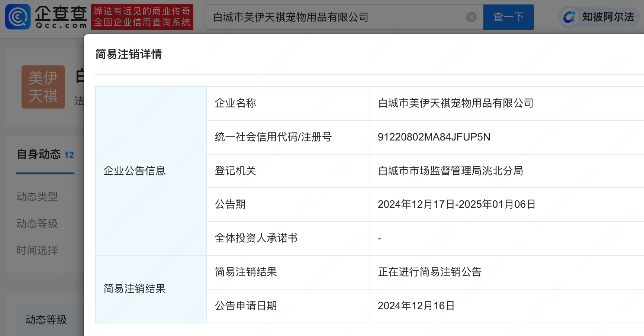Image resolution: width=644 pixels, height=336 pixels.
Task: Click the 时间选择 filter label
Action: tap(37, 250)
